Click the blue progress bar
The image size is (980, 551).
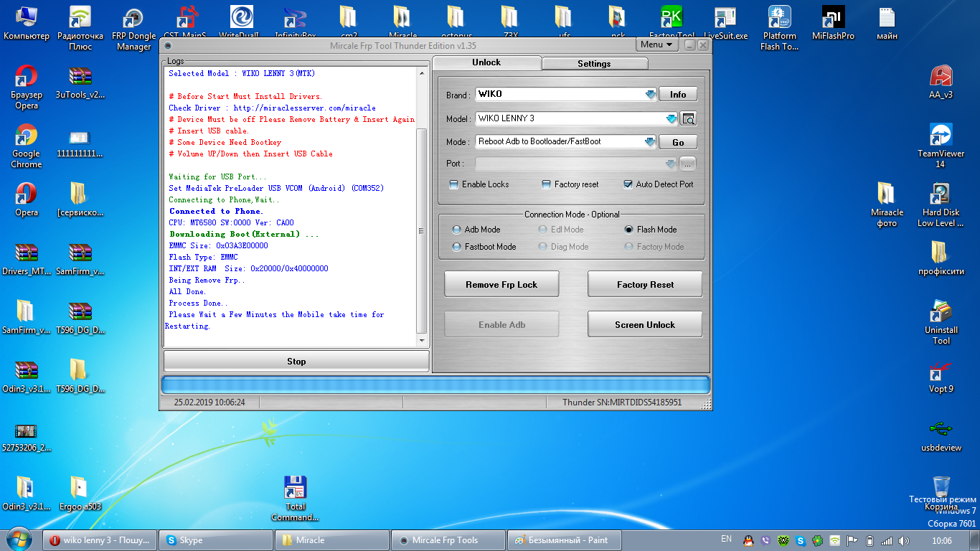click(435, 385)
